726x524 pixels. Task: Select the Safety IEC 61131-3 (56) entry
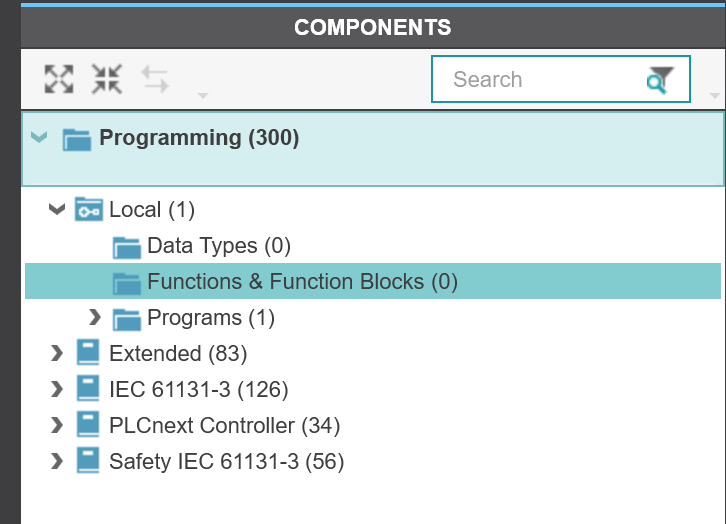(x=226, y=462)
